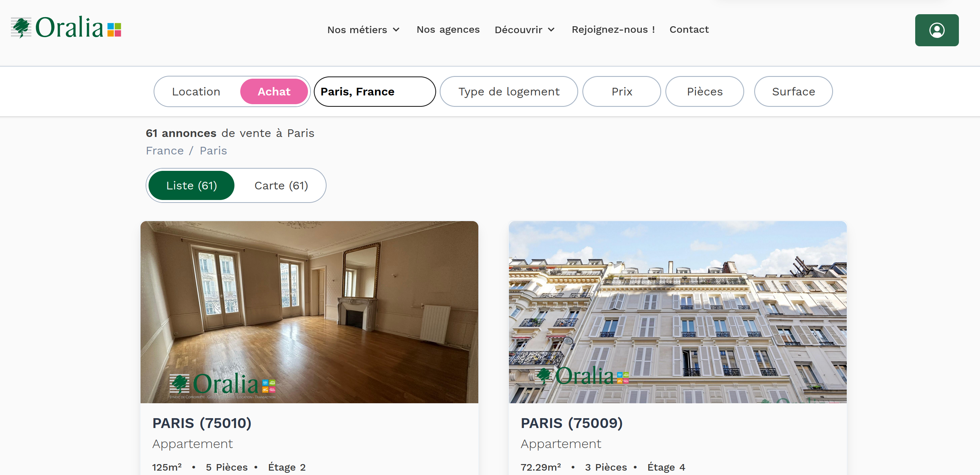
Task: Go to the Contact page
Action: [x=689, y=29]
